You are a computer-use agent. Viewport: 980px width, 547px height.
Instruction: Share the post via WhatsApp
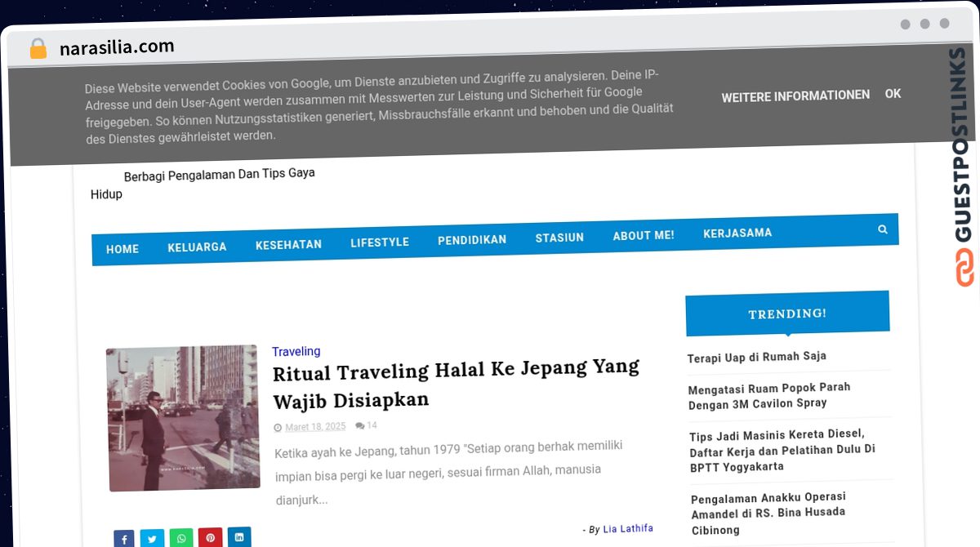181,538
